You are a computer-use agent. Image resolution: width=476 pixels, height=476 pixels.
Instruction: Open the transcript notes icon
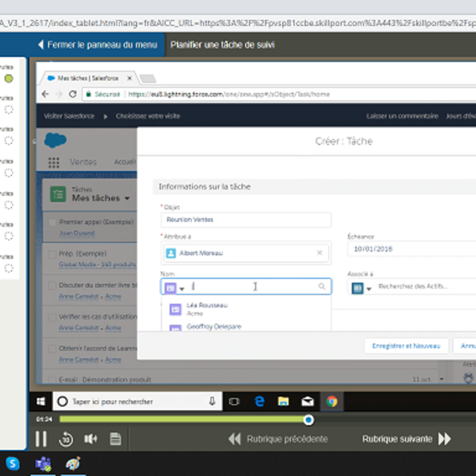(x=115, y=439)
